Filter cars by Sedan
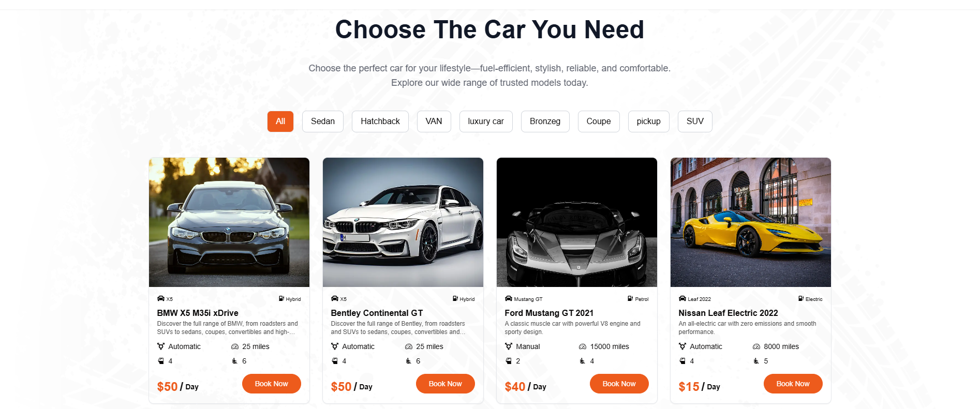 [x=323, y=122]
